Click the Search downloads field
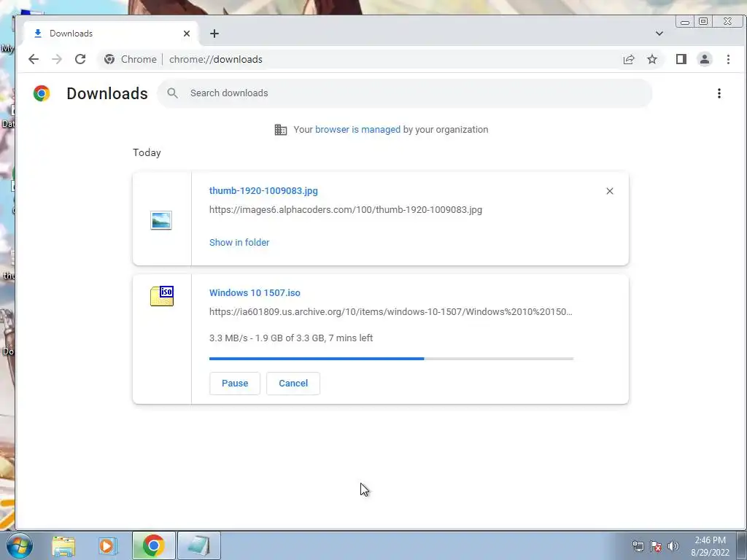This screenshot has width=747, height=560. pos(404,93)
